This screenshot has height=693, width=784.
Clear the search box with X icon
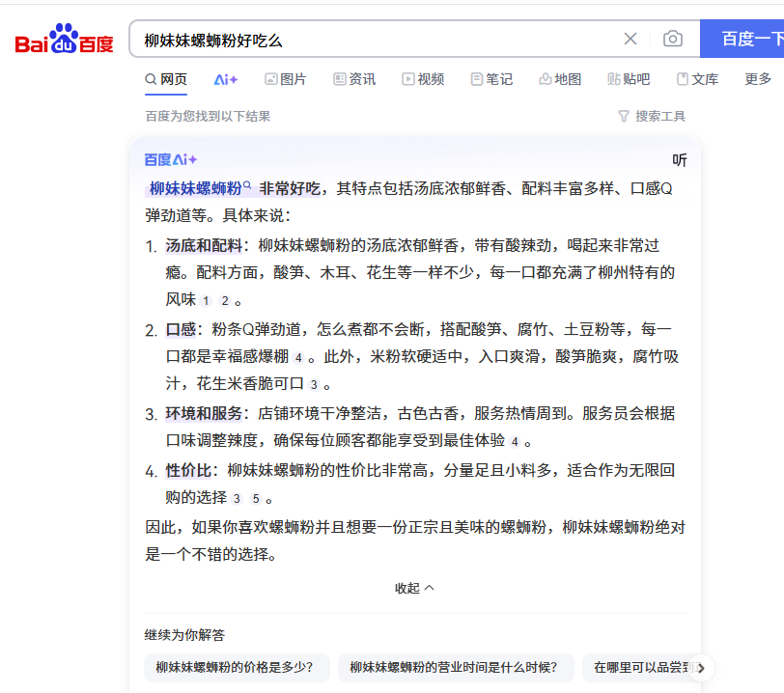tap(630, 39)
